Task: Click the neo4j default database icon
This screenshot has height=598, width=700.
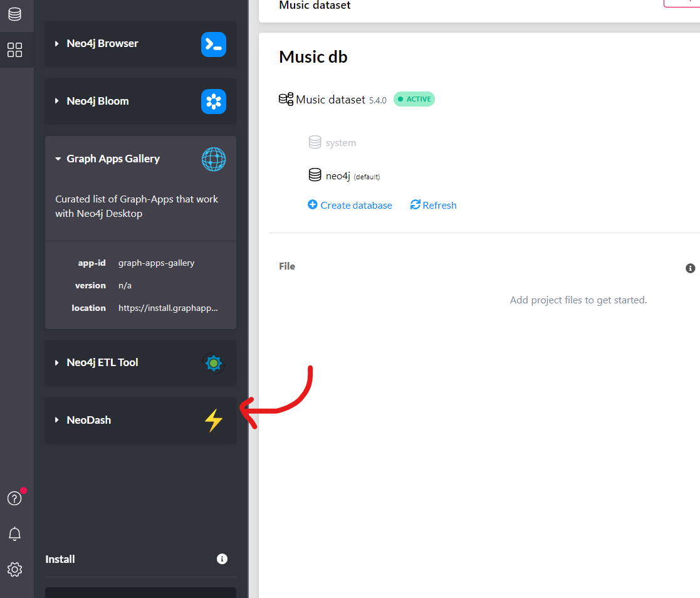Action: click(x=315, y=175)
